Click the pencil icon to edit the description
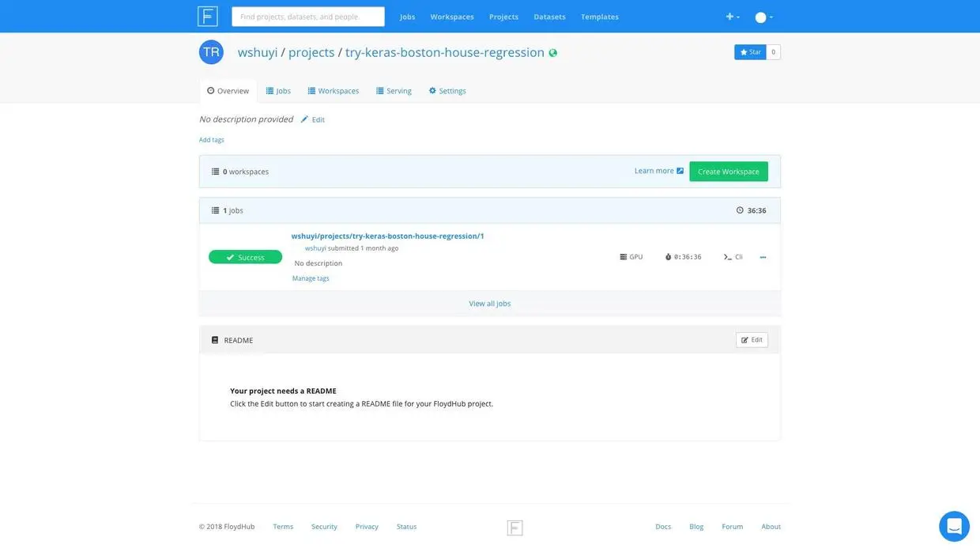Screen dimensions: 980x552 coord(304,119)
